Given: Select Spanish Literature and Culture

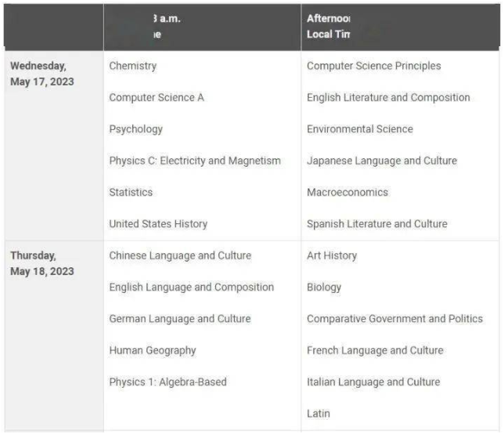Looking at the screenshot, I should (377, 223).
